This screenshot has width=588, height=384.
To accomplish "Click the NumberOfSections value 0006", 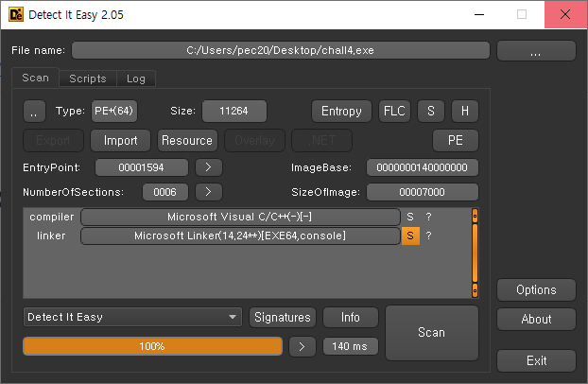I will [x=165, y=192].
